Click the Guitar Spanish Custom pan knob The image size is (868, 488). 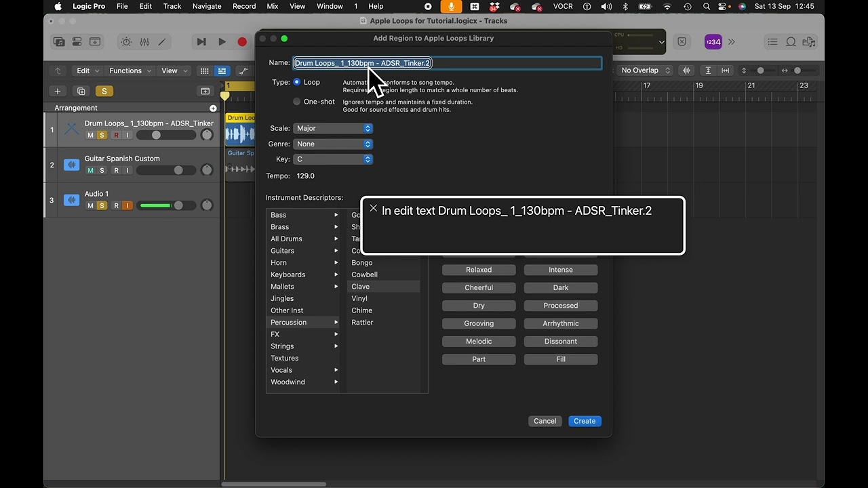point(208,170)
